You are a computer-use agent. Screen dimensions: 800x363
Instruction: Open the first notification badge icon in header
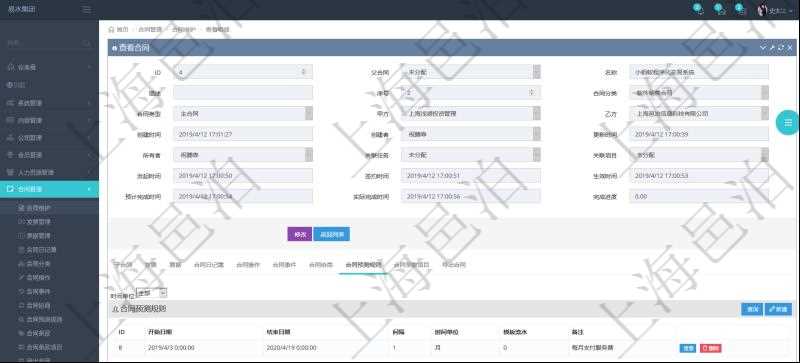coord(698,9)
